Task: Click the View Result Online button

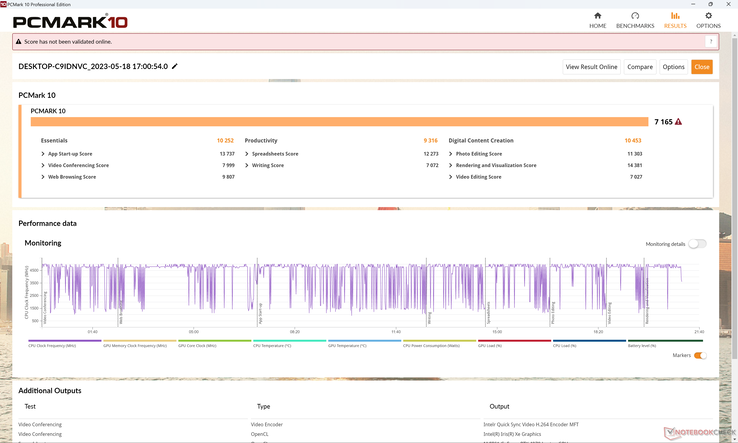Action: (x=591, y=67)
